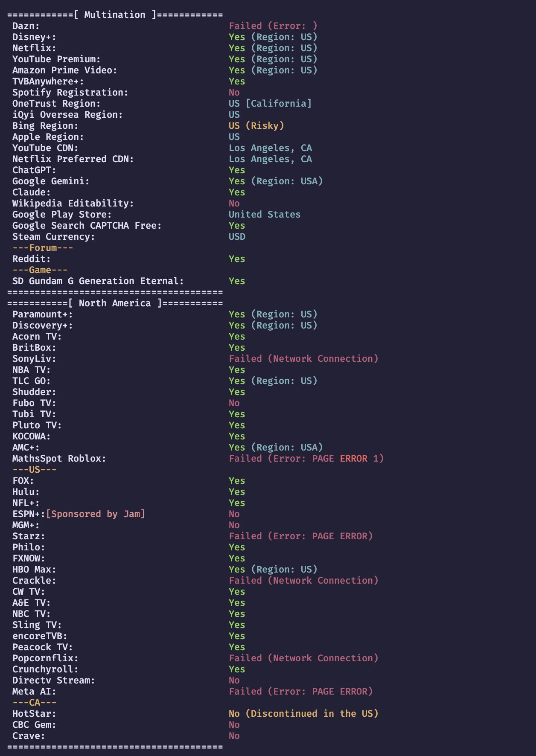Click the MathsSpot Roblox PAGE ERROR 1 result
The width and height of the screenshot is (536, 756).
pos(306,459)
